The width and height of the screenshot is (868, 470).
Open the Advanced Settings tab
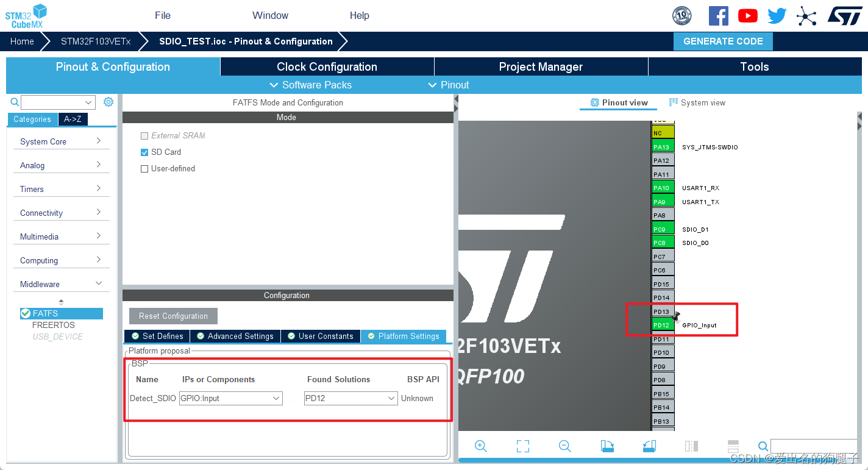[x=235, y=336]
